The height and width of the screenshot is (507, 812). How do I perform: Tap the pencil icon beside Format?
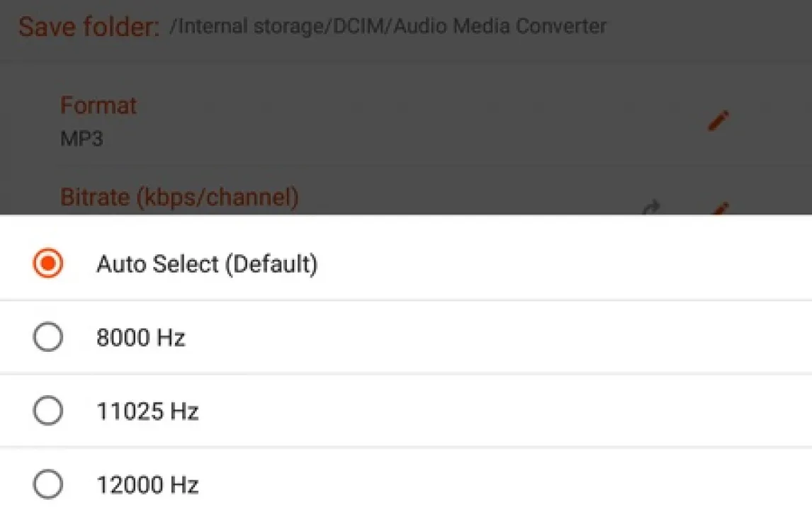point(718,121)
